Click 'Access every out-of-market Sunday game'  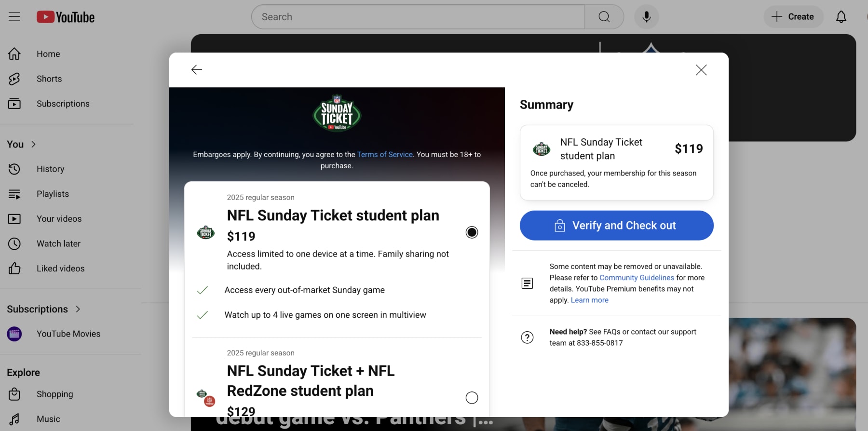[x=304, y=290]
